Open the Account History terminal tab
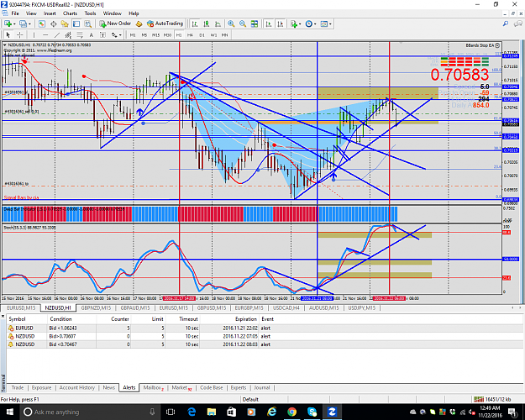Viewport: 525px width, 420px height. (77, 387)
